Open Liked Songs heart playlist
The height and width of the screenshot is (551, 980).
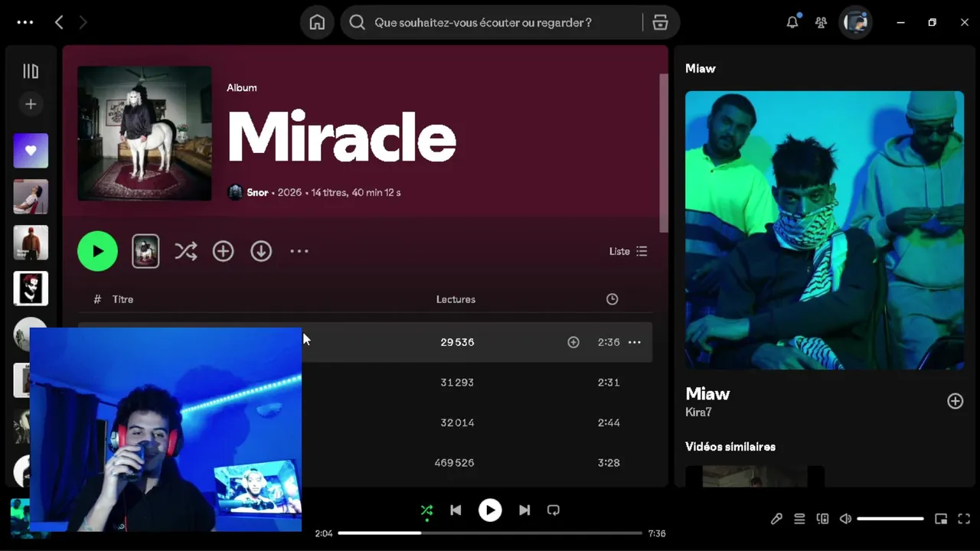31,151
